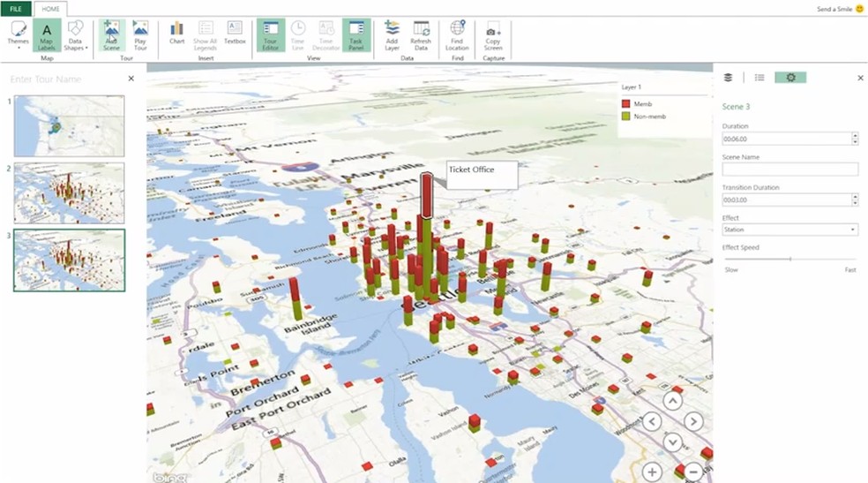This screenshot has width=868, height=483.
Task: Select scene 1 thumbnail
Action: click(x=69, y=125)
